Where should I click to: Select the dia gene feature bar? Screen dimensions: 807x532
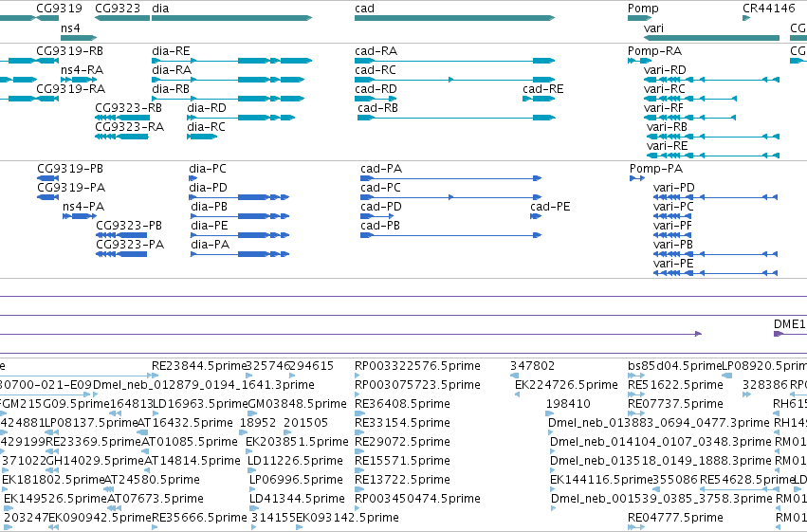tap(232, 18)
